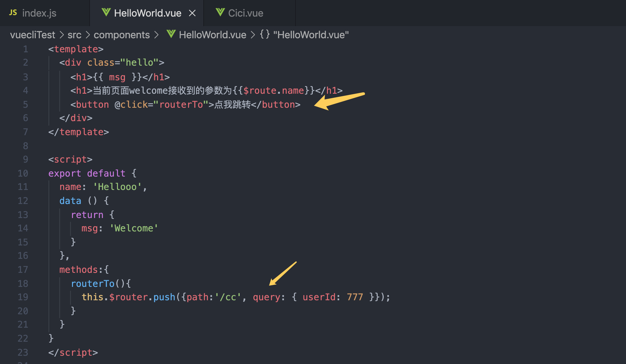Click the curly braces symbol icon in breadcrumb
Image resolution: width=626 pixels, height=364 pixels.
[265, 34]
